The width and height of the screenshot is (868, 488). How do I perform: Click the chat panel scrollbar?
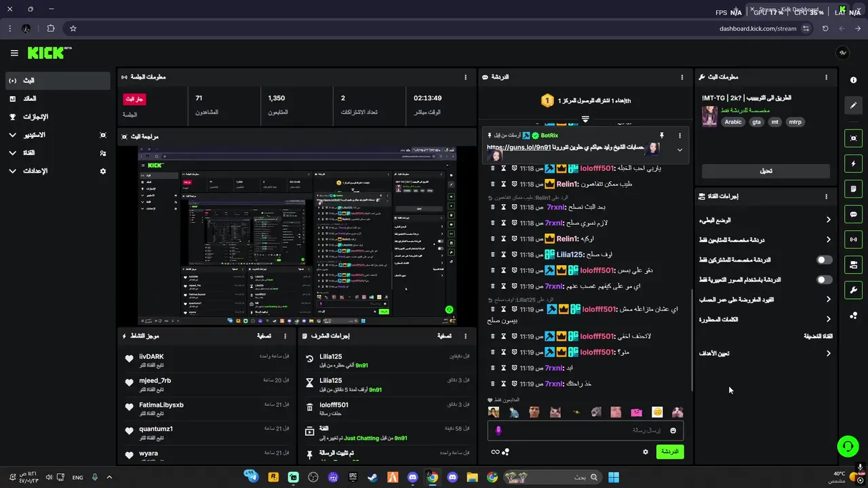(x=692, y=341)
